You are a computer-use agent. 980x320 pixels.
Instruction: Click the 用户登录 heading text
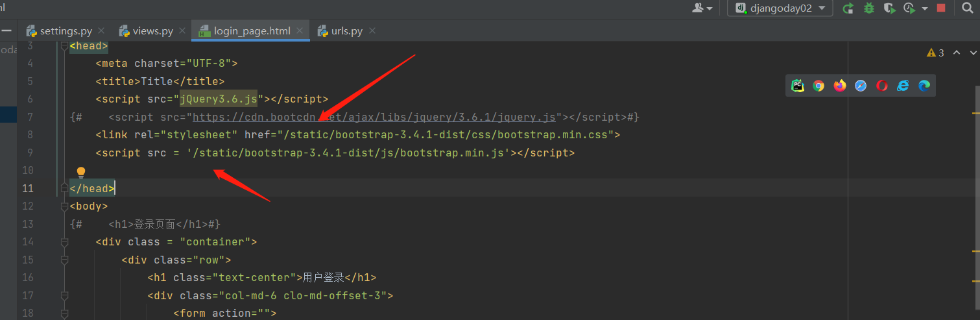click(323, 278)
